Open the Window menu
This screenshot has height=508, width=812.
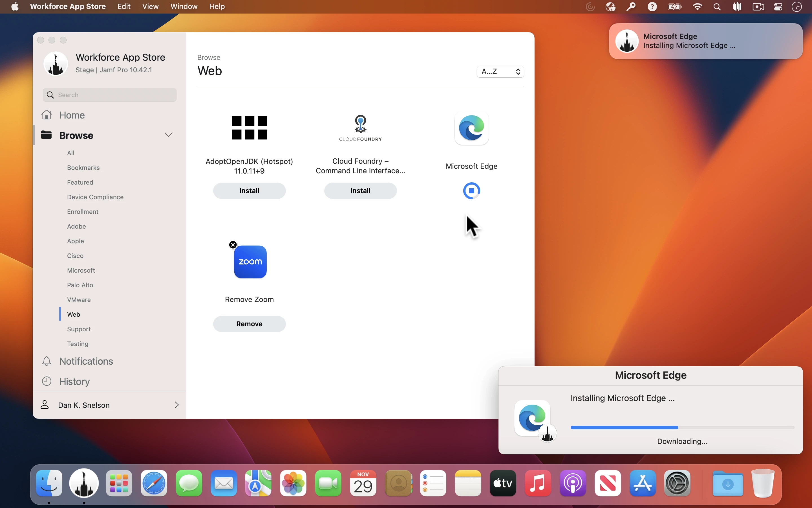tap(184, 6)
